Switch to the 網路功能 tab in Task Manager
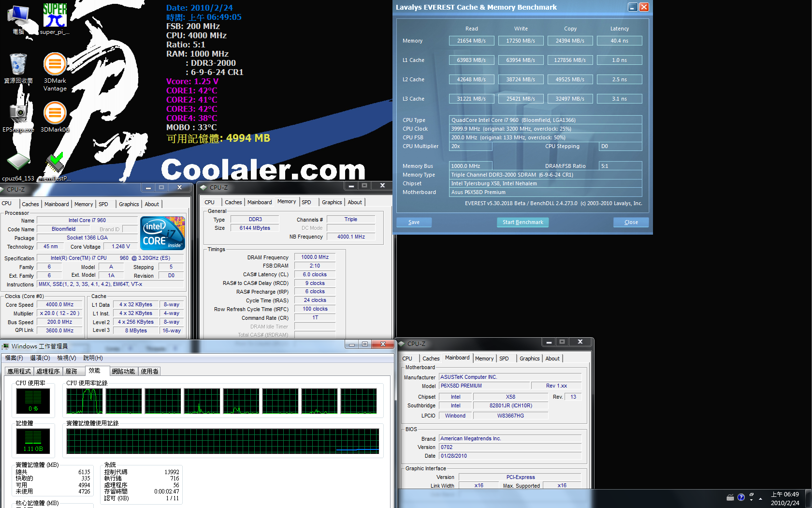The image size is (812, 508). click(123, 371)
